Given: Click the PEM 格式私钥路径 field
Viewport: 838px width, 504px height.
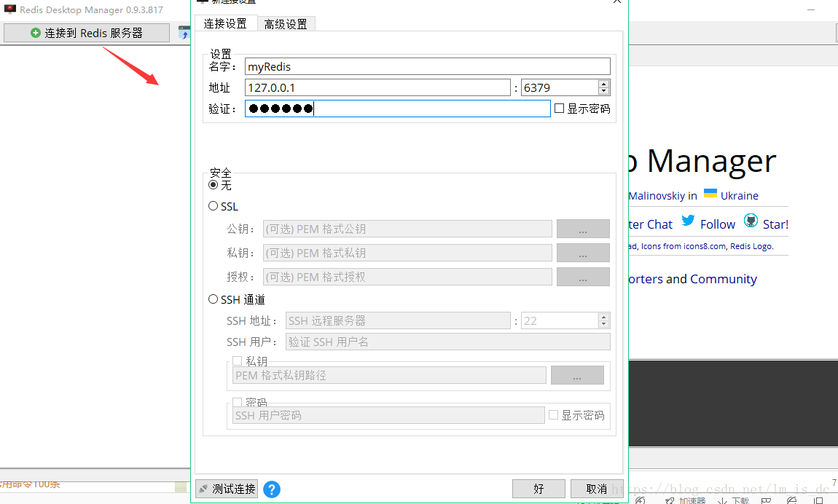Looking at the screenshot, I should pos(389,375).
